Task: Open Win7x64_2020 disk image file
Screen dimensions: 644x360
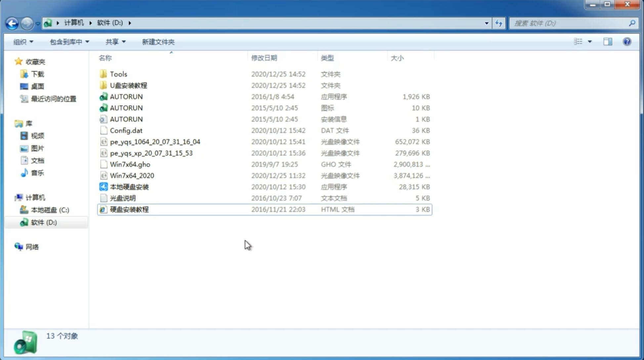Action: [132, 176]
